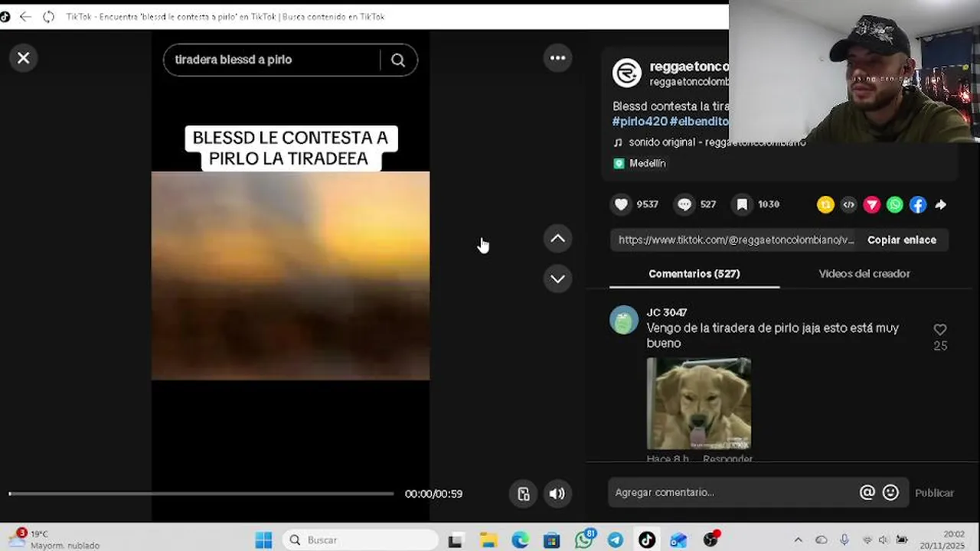Open the emoji picker smiley icon
The height and width of the screenshot is (551, 980).
coord(890,492)
